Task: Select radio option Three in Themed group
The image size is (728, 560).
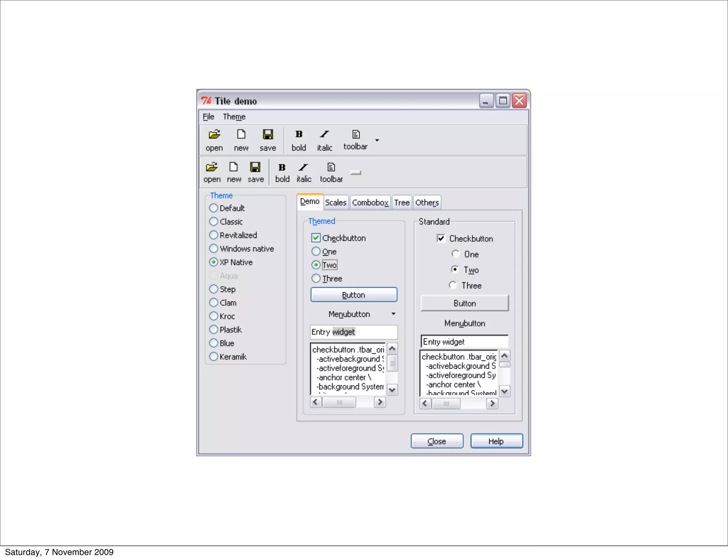Action: [x=316, y=278]
